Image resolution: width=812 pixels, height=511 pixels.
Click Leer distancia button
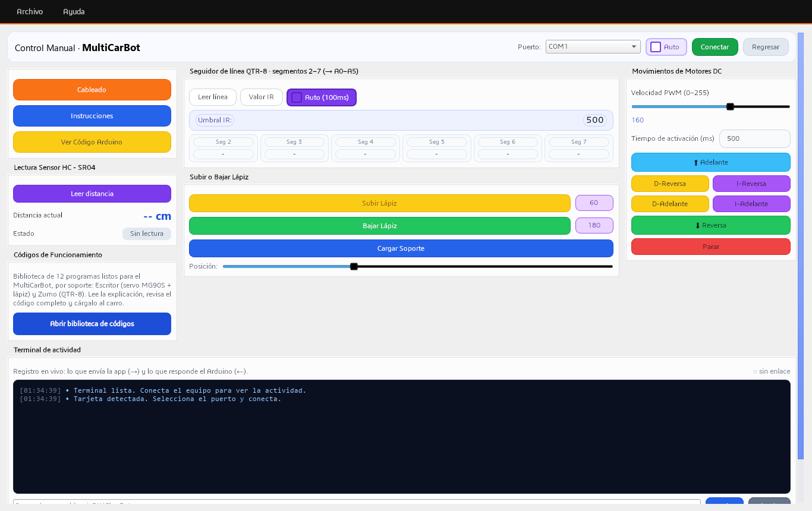pyautogui.click(x=92, y=194)
